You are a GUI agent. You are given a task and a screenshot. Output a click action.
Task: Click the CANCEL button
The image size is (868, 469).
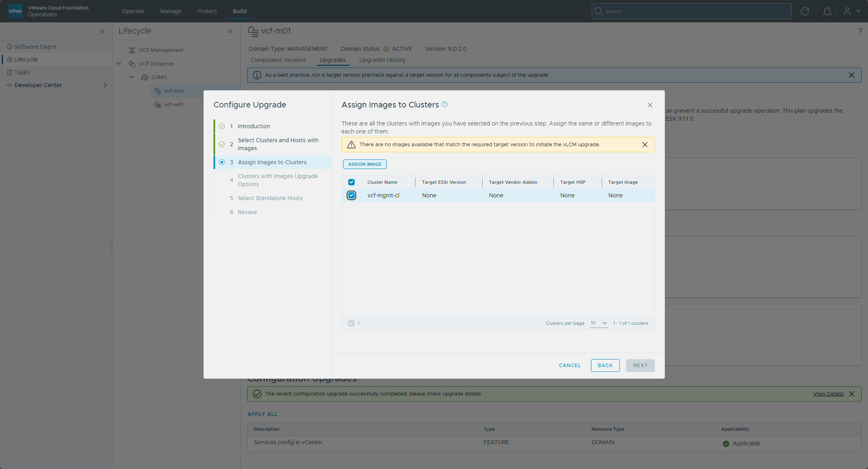tap(570, 366)
